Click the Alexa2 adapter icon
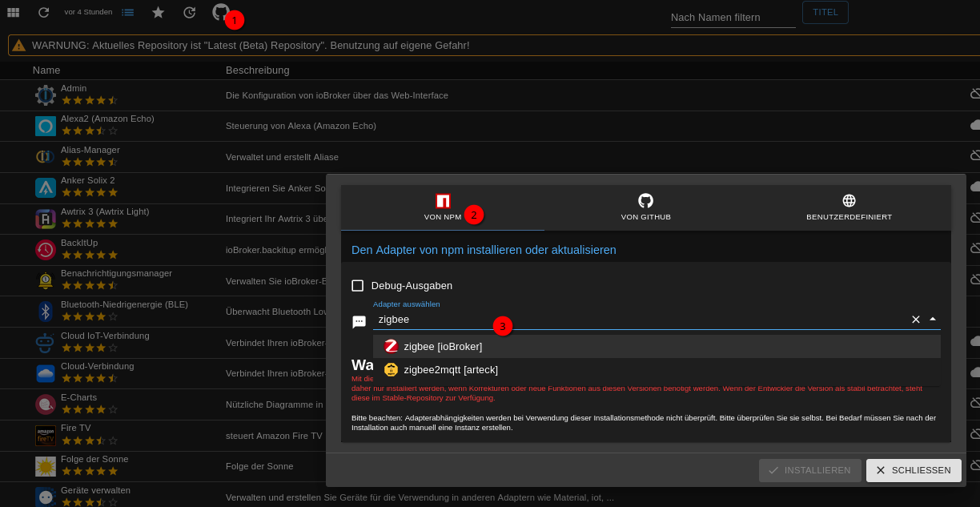The height and width of the screenshot is (507, 980). [46, 127]
